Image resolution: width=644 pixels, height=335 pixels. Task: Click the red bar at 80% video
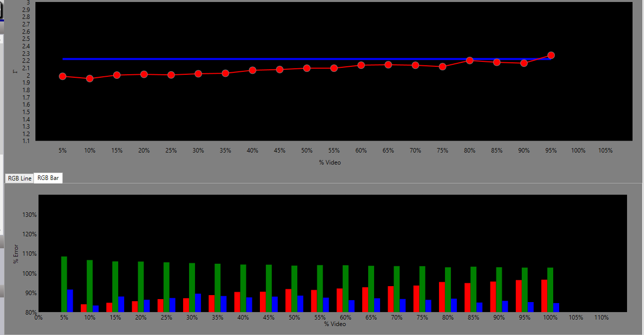click(x=442, y=297)
